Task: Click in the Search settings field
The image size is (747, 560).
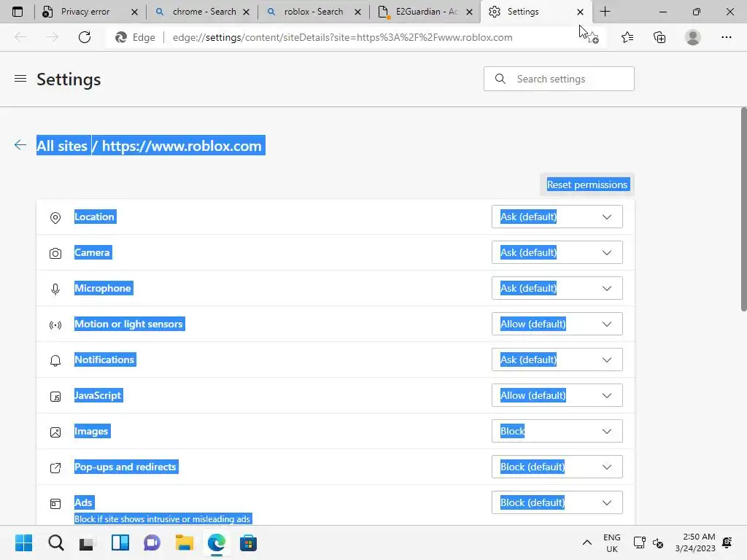Action: tap(559, 79)
